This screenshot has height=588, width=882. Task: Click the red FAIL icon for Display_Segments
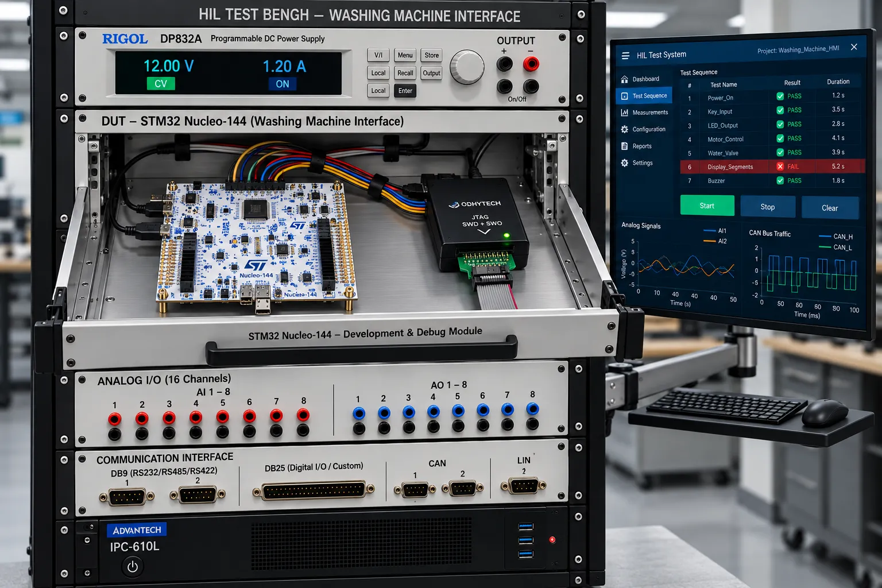[780, 167]
